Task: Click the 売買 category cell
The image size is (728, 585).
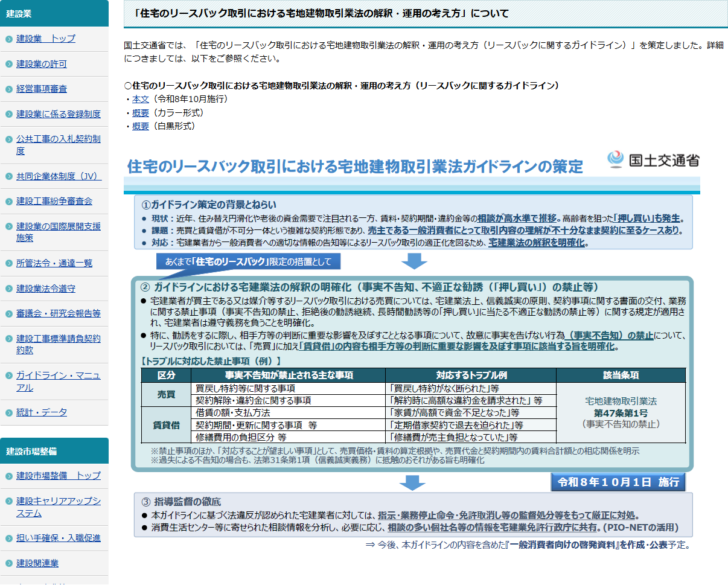Action: [166, 395]
